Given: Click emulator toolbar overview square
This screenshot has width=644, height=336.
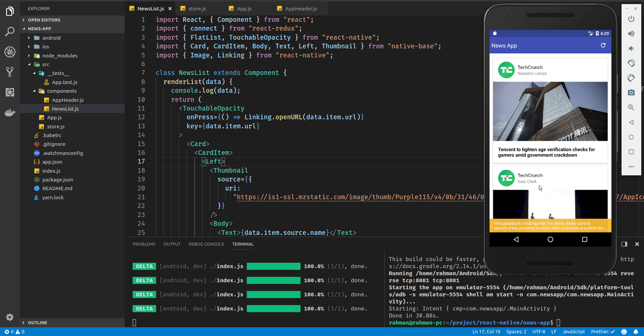Looking at the screenshot, I should click(631, 152).
